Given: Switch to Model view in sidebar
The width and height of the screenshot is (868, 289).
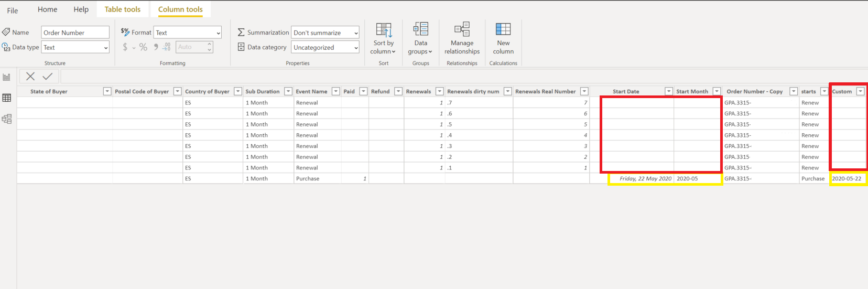Looking at the screenshot, I should [7, 119].
